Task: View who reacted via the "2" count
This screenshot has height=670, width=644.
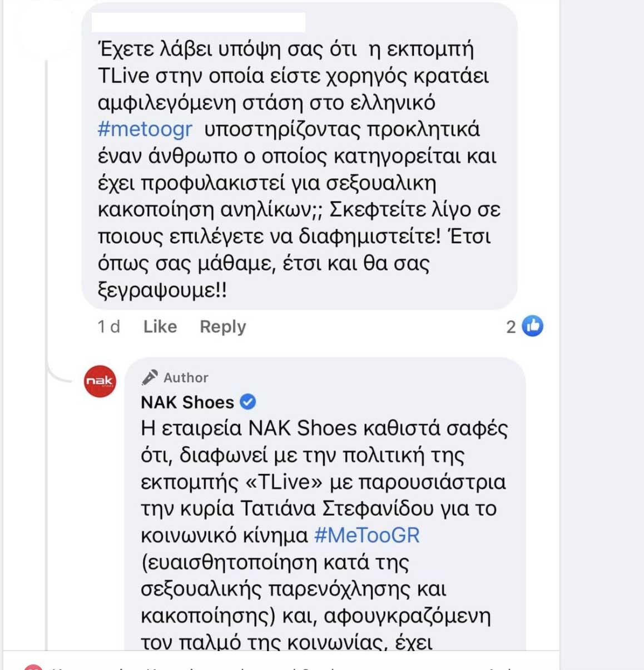Action: pos(511,327)
